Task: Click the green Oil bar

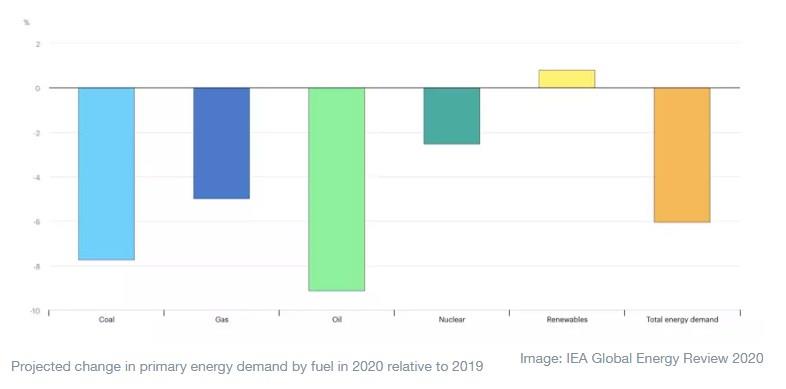Action: [336, 189]
